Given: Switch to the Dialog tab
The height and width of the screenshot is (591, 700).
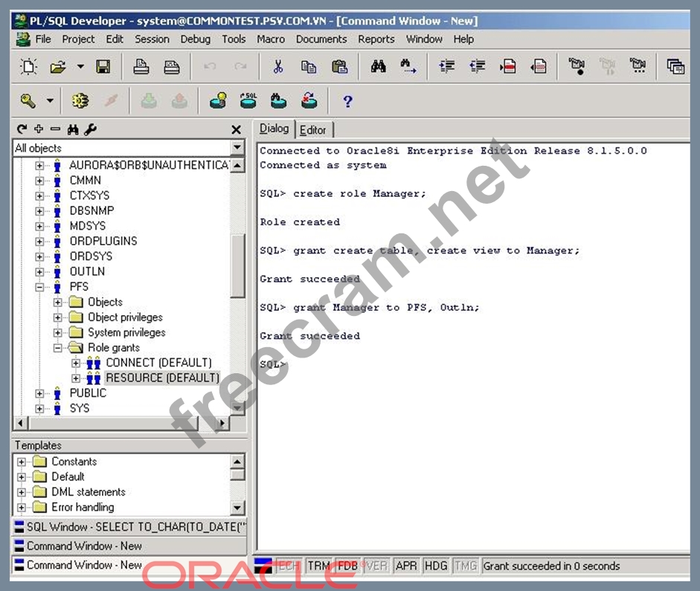Looking at the screenshot, I should tap(274, 129).
